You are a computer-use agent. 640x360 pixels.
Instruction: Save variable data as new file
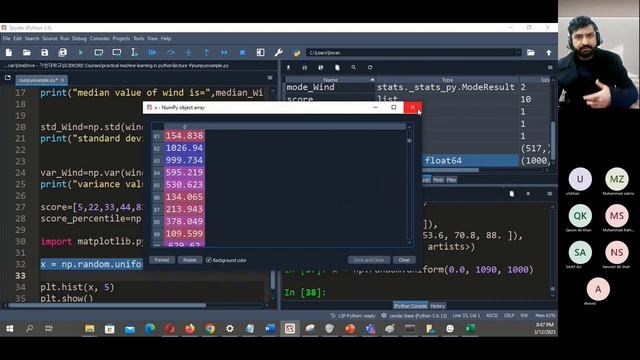[x=321, y=67]
